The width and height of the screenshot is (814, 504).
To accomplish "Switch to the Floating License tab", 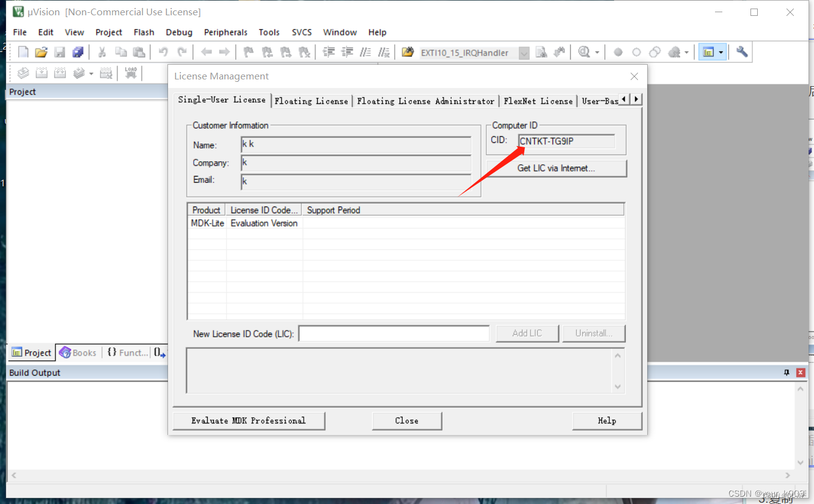I will pyautogui.click(x=312, y=101).
